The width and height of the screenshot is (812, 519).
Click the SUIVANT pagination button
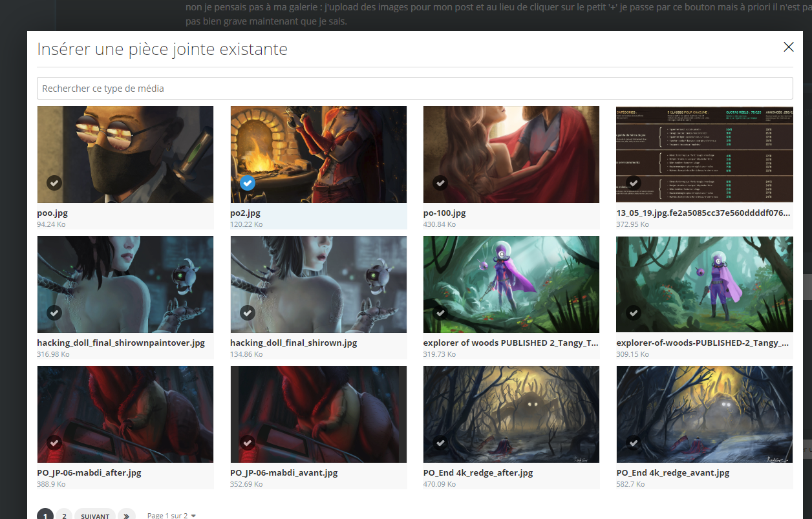click(95, 515)
